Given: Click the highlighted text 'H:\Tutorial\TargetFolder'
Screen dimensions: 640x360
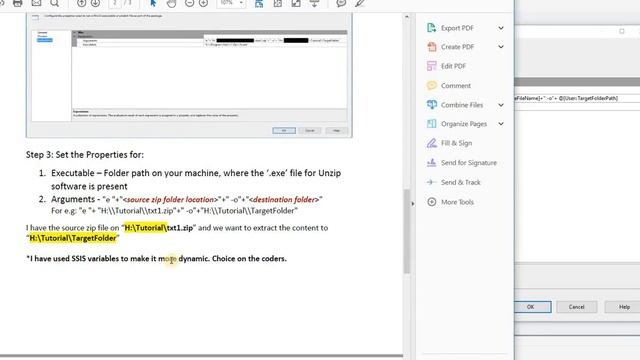Looking at the screenshot, I should (x=73, y=238).
